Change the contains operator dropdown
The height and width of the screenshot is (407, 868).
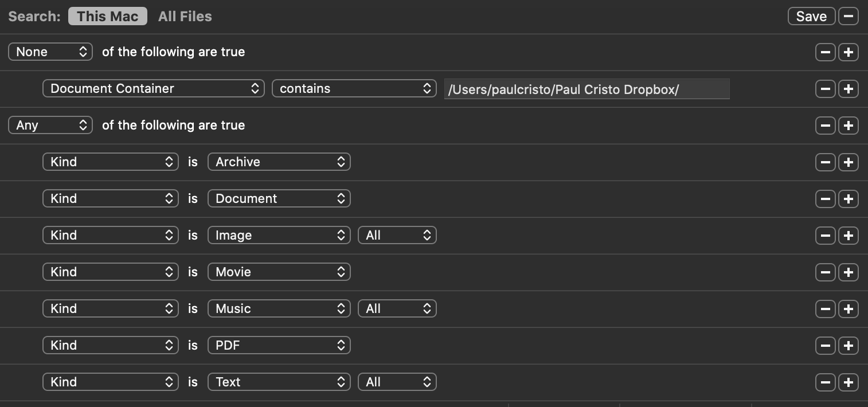tap(354, 89)
